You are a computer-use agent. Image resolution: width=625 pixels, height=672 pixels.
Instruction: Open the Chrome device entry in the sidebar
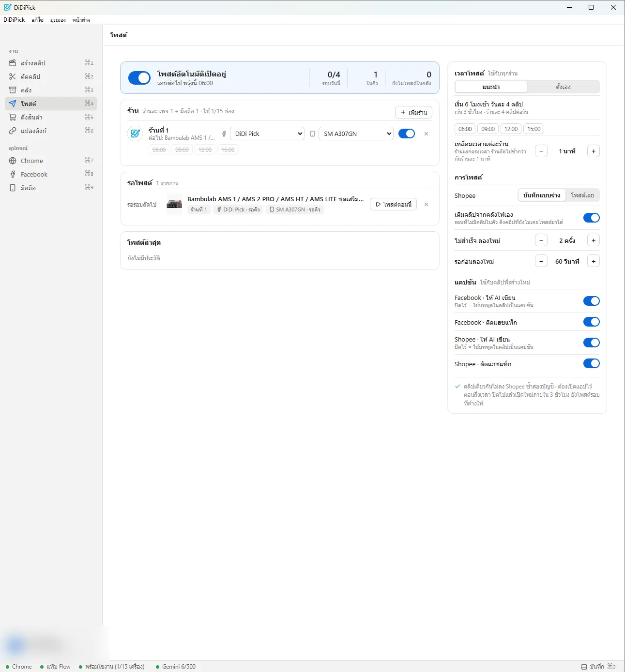(51, 161)
